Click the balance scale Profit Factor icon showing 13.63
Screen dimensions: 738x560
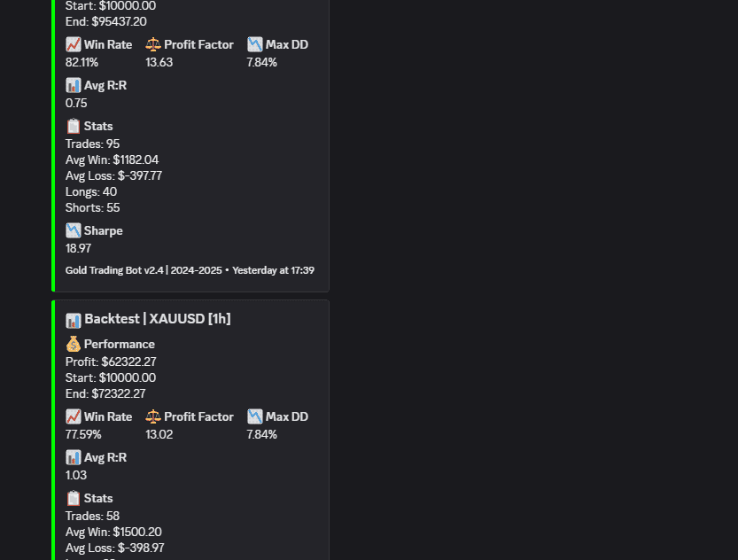pyautogui.click(x=153, y=44)
